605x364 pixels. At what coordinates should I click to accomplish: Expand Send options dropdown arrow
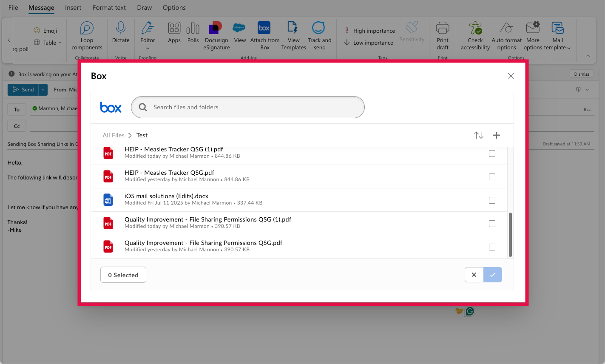pyautogui.click(x=43, y=90)
